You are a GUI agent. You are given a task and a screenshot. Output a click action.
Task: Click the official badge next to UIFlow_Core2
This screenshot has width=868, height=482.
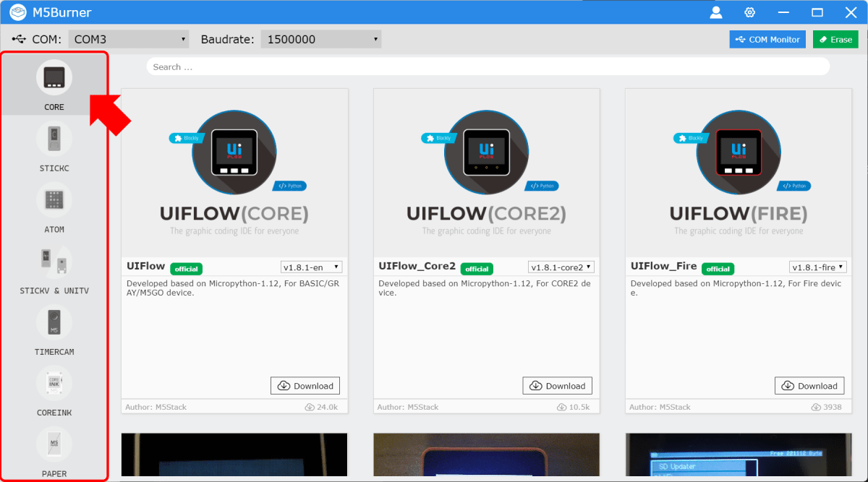477,269
